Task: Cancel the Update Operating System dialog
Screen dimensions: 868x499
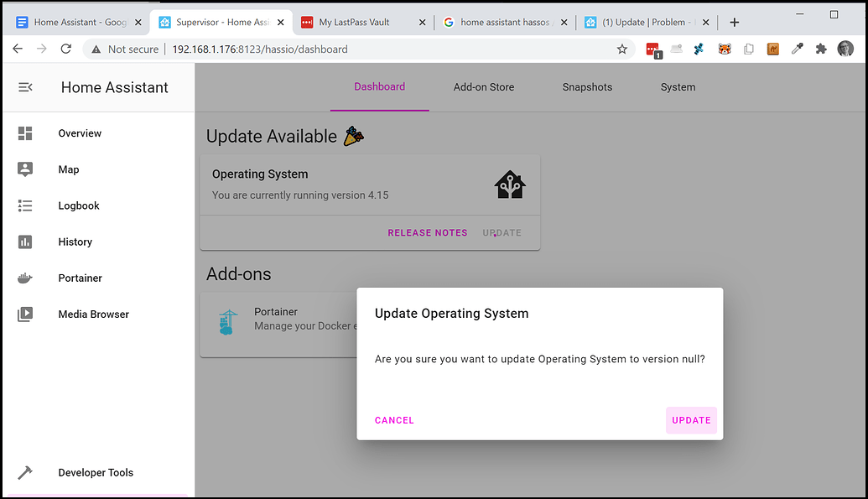Action: tap(394, 420)
